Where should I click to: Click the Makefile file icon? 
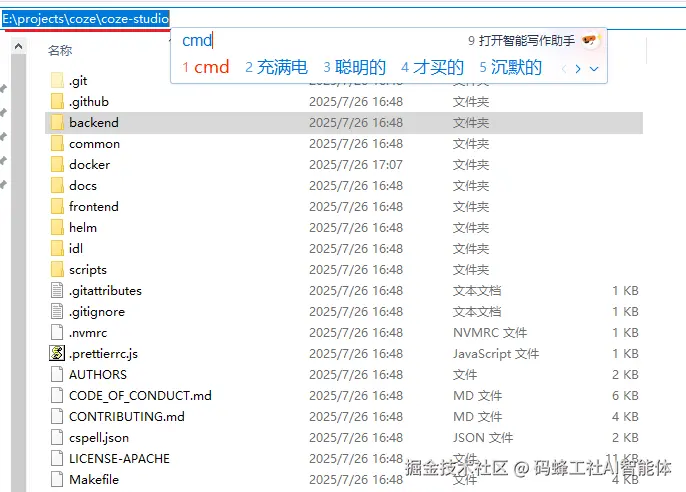57,479
